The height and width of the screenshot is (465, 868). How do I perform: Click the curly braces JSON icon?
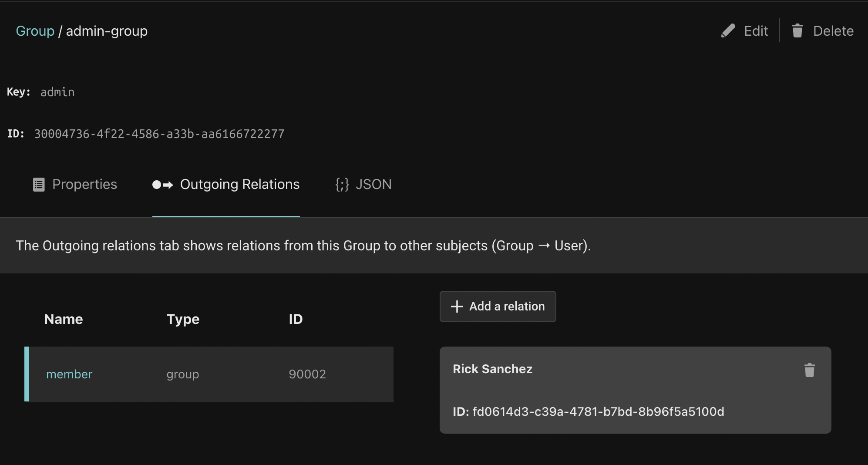click(x=342, y=185)
